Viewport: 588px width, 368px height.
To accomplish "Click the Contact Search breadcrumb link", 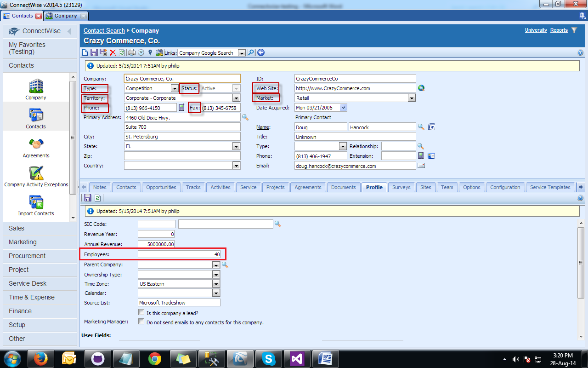I will [104, 31].
